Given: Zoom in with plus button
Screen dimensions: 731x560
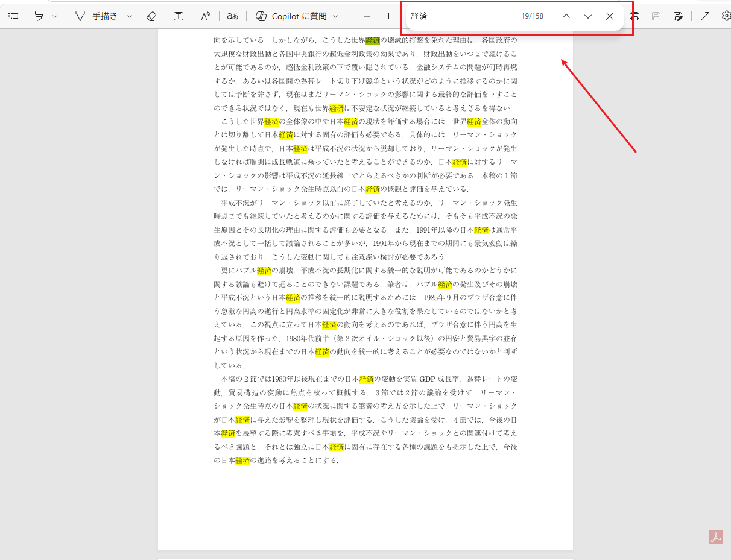Looking at the screenshot, I should tap(388, 16).
